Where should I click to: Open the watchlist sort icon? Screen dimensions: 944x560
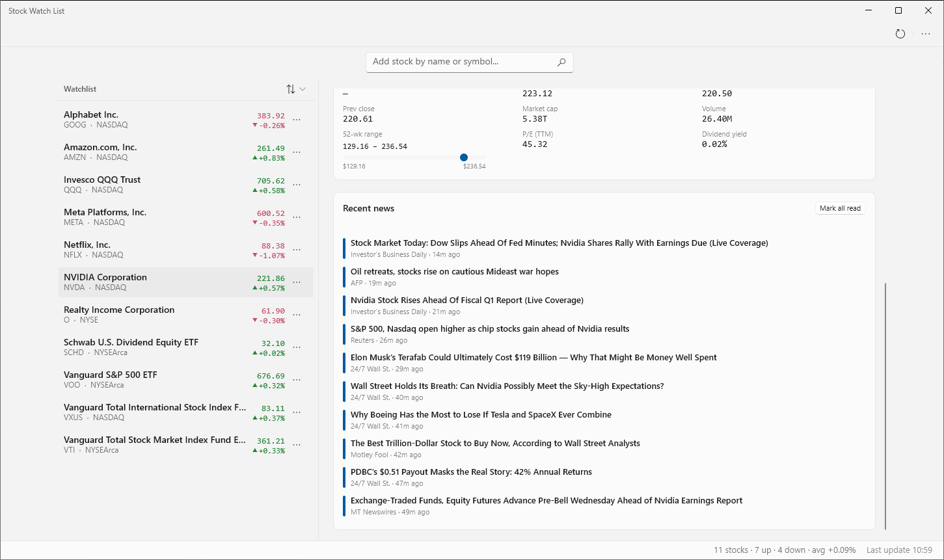[291, 89]
